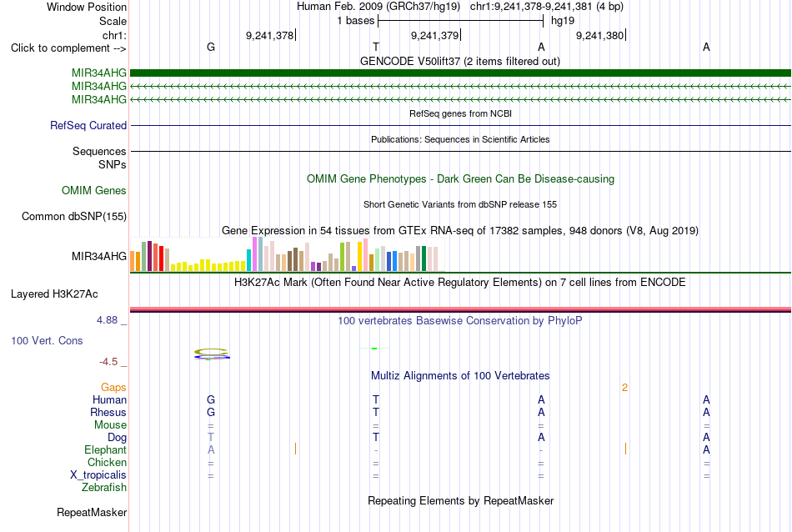Click the 'Click to complement -->' label

coord(68,48)
